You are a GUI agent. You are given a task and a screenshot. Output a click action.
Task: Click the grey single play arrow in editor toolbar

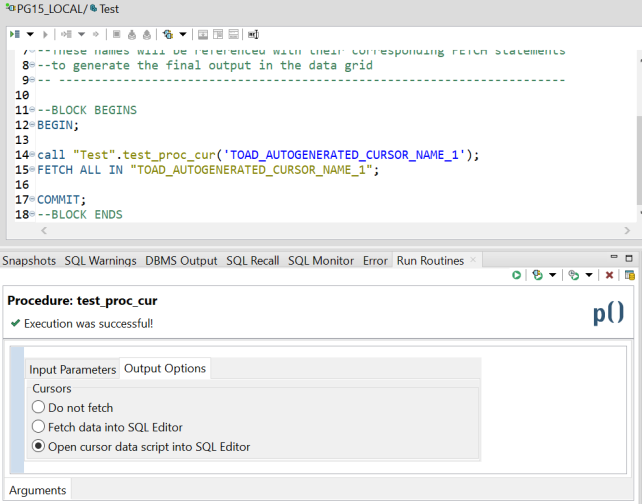[45, 34]
